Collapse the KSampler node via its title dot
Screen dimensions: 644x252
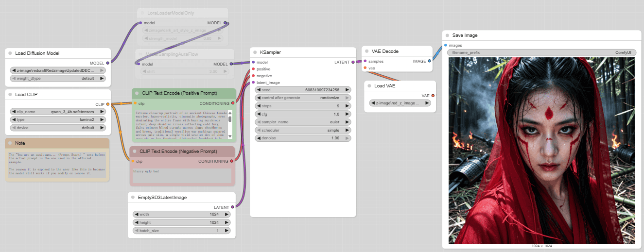point(255,52)
